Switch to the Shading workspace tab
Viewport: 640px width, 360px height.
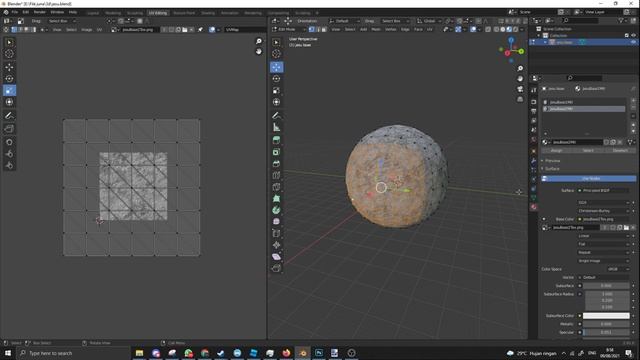[x=208, y=13]
